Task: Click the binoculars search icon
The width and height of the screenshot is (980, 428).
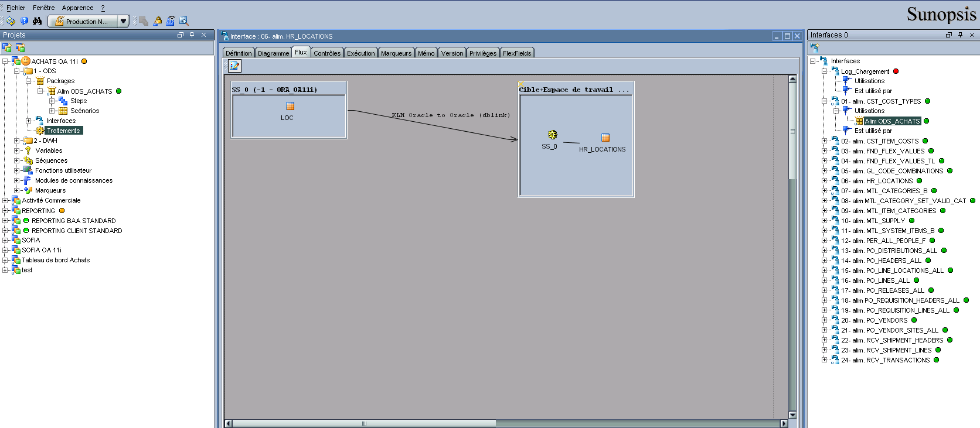Action: click(37, 21)
